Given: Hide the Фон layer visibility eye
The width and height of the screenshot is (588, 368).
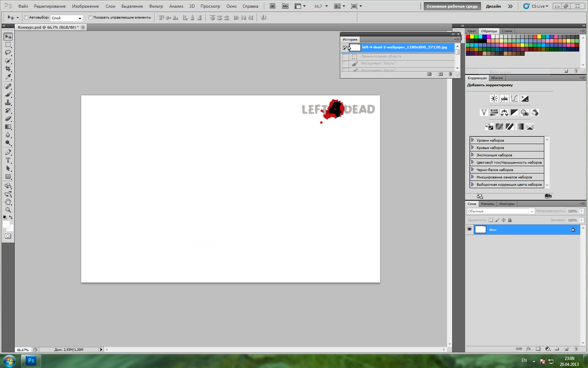Looking at the screenshot, I should tap(470, 230).
